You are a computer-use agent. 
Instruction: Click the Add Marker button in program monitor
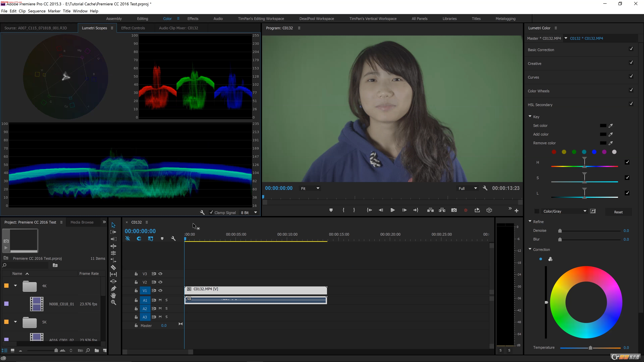[331, 210]
